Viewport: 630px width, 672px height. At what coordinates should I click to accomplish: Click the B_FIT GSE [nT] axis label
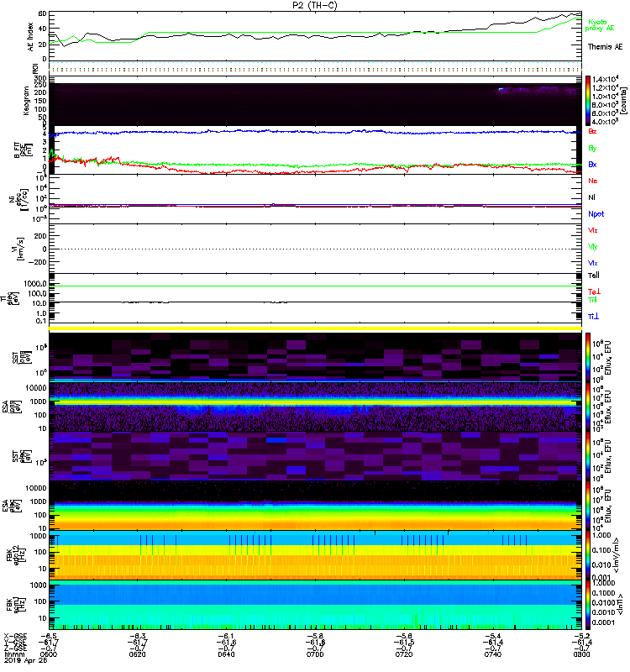tap(24, 150)
